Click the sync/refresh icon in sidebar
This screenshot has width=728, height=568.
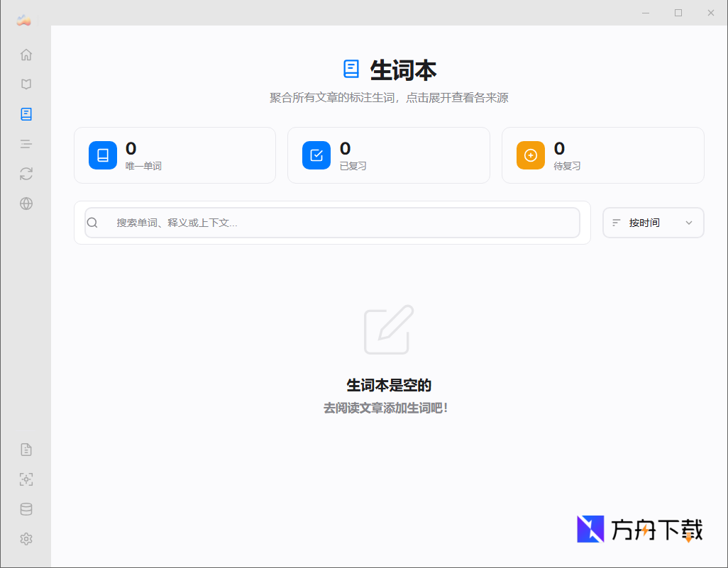(26, 173)
